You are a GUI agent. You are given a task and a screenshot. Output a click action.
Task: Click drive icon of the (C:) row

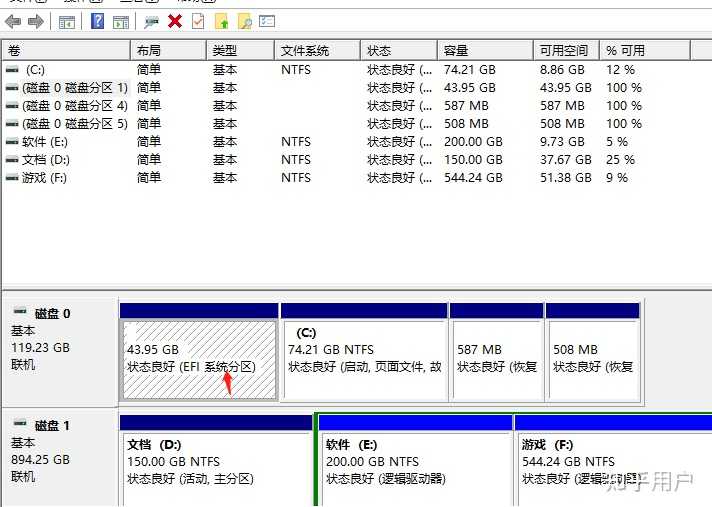click(x=12, y=69)
